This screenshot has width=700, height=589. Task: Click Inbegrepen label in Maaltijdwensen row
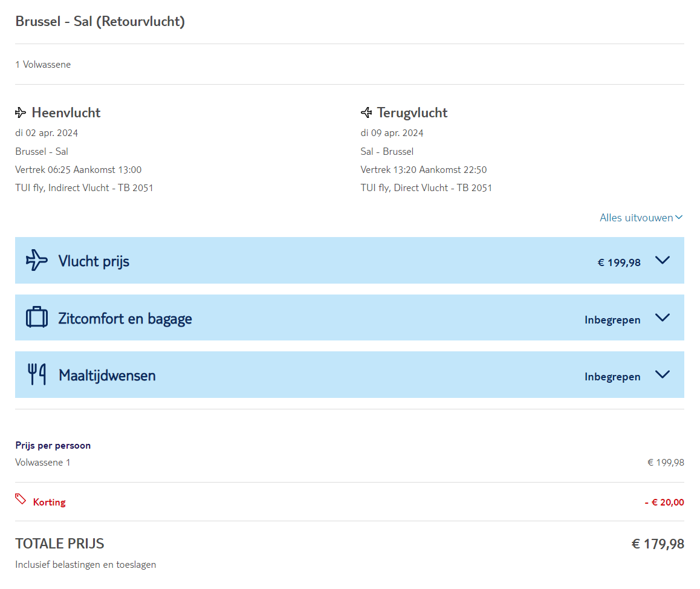[x=612, y=377]
